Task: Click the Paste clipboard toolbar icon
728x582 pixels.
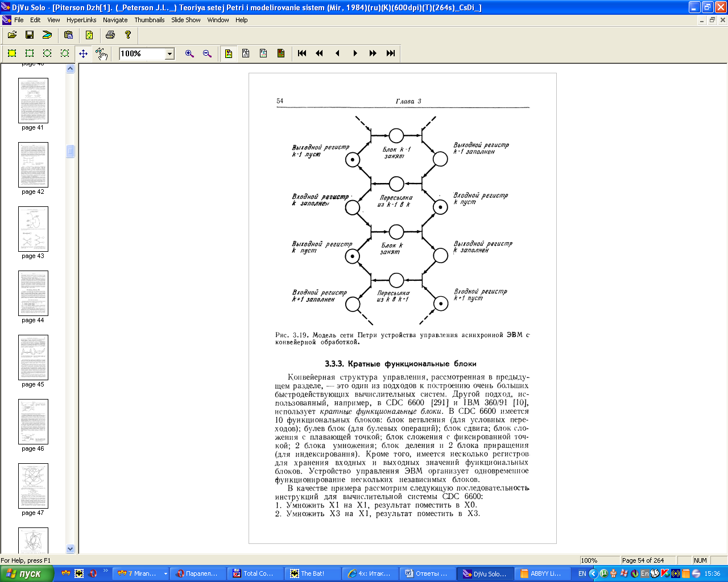Action: pyautogui.click(x=68, y=35)
